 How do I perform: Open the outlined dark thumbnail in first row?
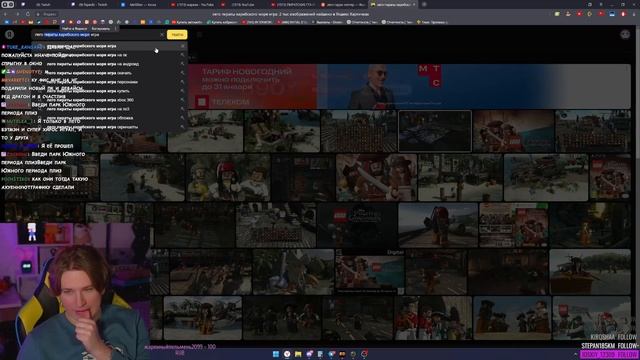click(x=435, y=131)
